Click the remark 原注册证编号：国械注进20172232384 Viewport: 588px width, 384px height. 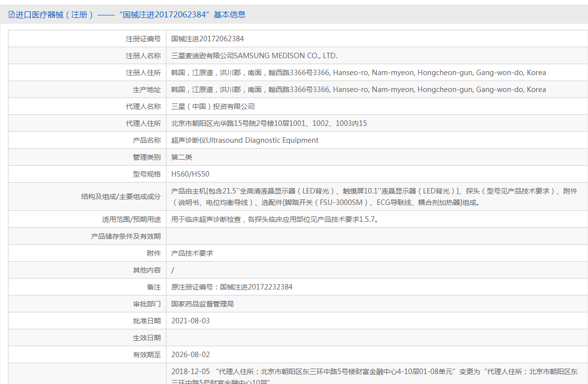(232, 287)
